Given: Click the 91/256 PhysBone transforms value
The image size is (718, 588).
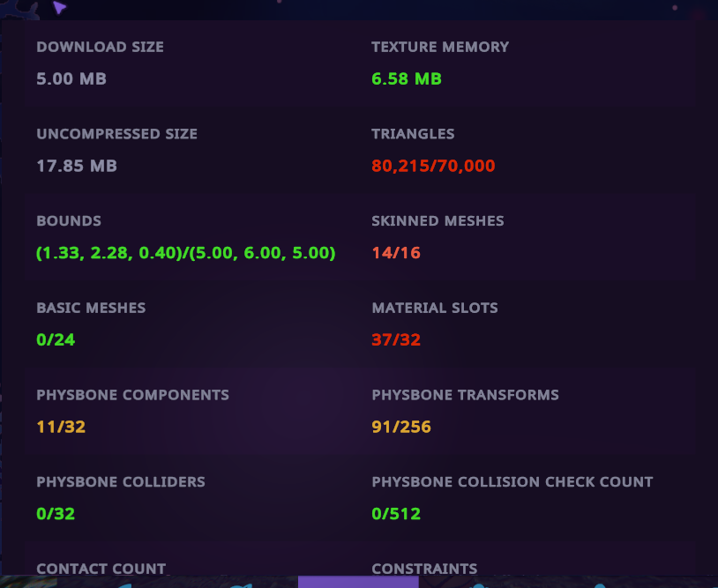Looking at the screenshot, I should coord(401,427).
